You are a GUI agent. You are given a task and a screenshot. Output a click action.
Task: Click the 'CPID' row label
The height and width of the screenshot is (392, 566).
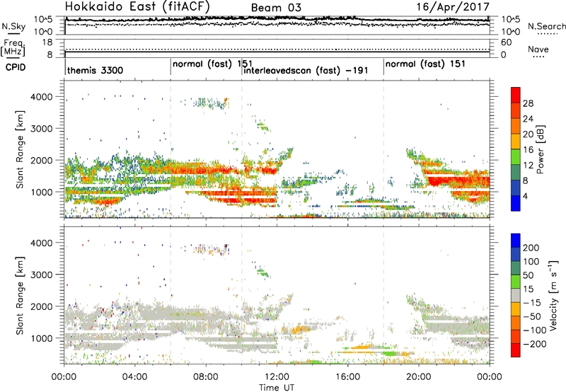pos(16,67)
